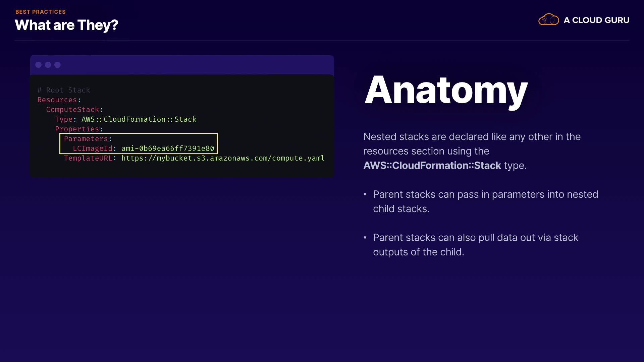This screenshot has width=644, height=362.
Task: Click the third dot in code window header
Action: pos(58,65)
